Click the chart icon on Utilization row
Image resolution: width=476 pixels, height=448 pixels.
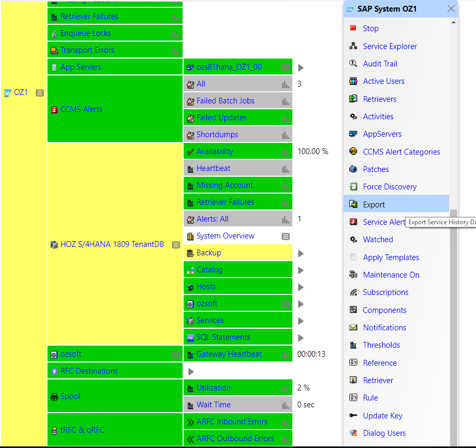tap(285, 388)
